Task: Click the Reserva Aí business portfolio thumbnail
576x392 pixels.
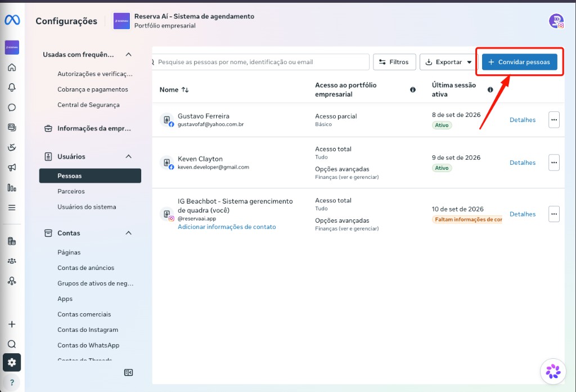Action: click(x=121, y=21)
